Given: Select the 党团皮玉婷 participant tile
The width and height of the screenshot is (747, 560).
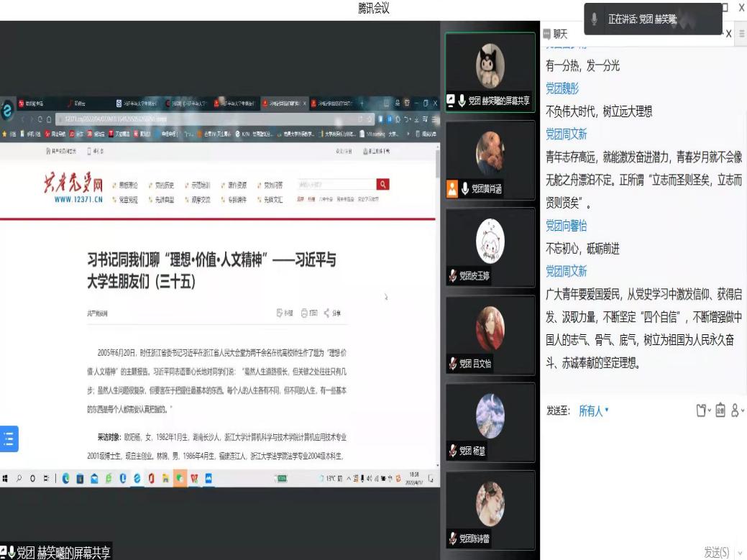Looking at the screenshot, I should [x=490, y=247].
